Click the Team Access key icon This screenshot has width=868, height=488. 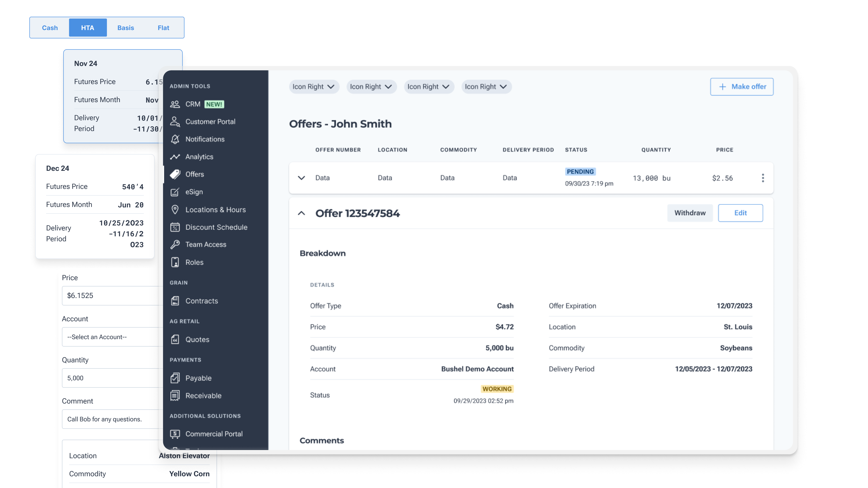tap(175, 244)
